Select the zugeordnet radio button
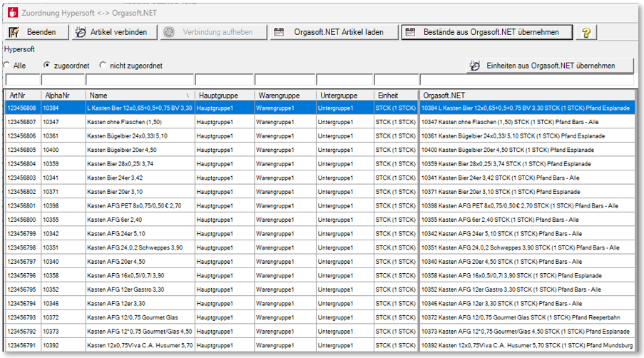The width and height of the screenshot is (644, 358). tap(46, 66)
